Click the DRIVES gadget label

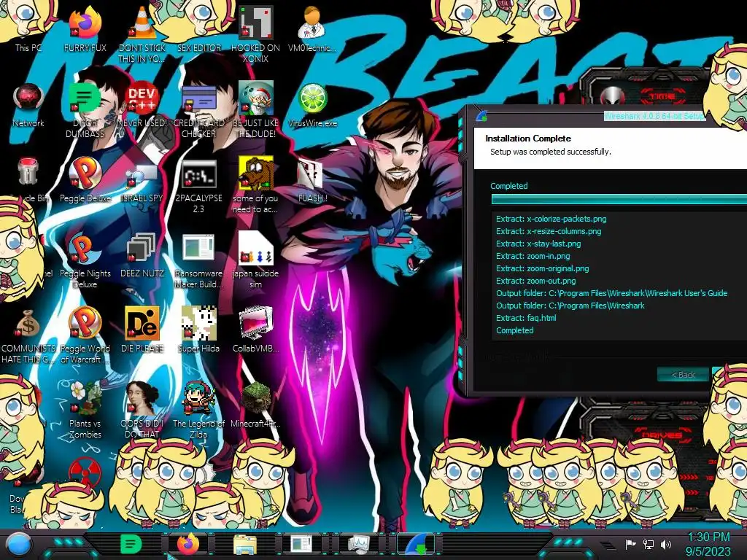pos(661,435)
